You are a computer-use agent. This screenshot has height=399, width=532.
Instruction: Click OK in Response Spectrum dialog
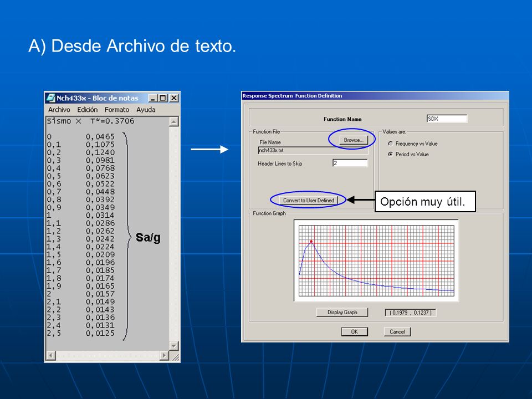point(354,331)
